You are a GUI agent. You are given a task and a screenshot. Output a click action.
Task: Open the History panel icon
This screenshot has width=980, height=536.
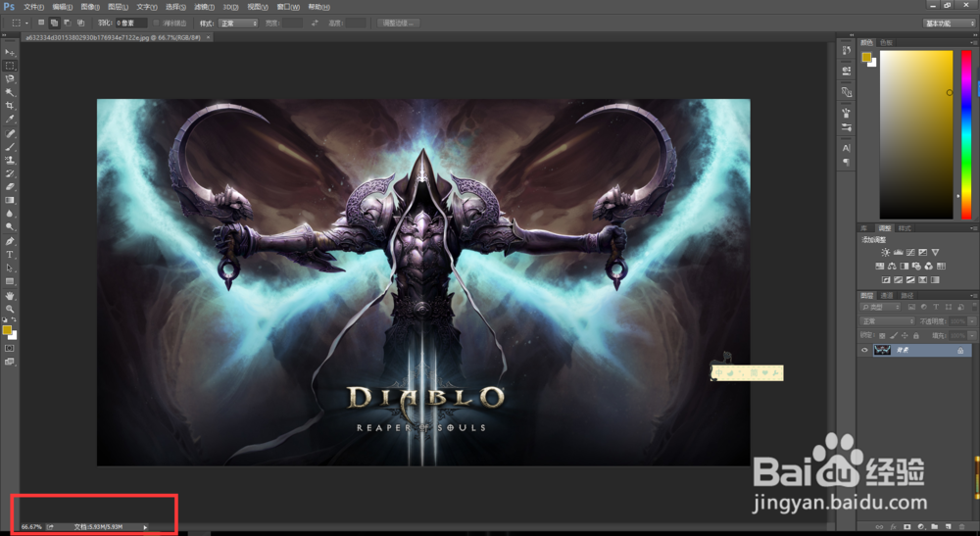847,51
